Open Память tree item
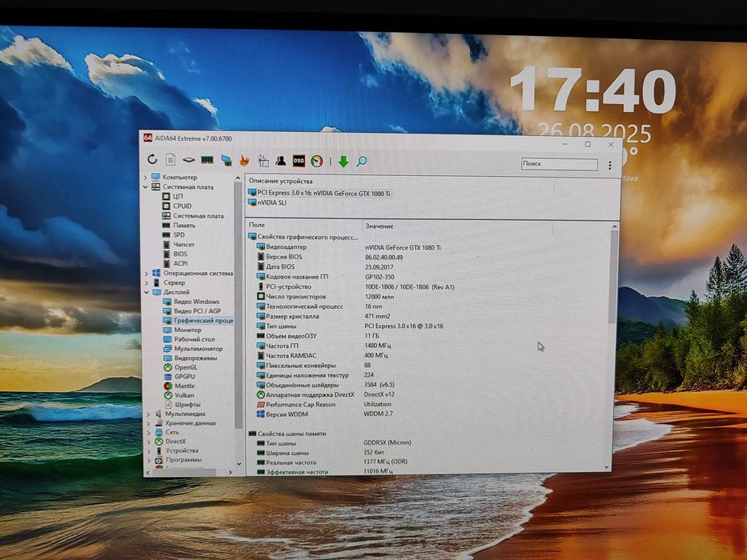Viewport: 747px width, 560px height. click(x=184, y=226)
